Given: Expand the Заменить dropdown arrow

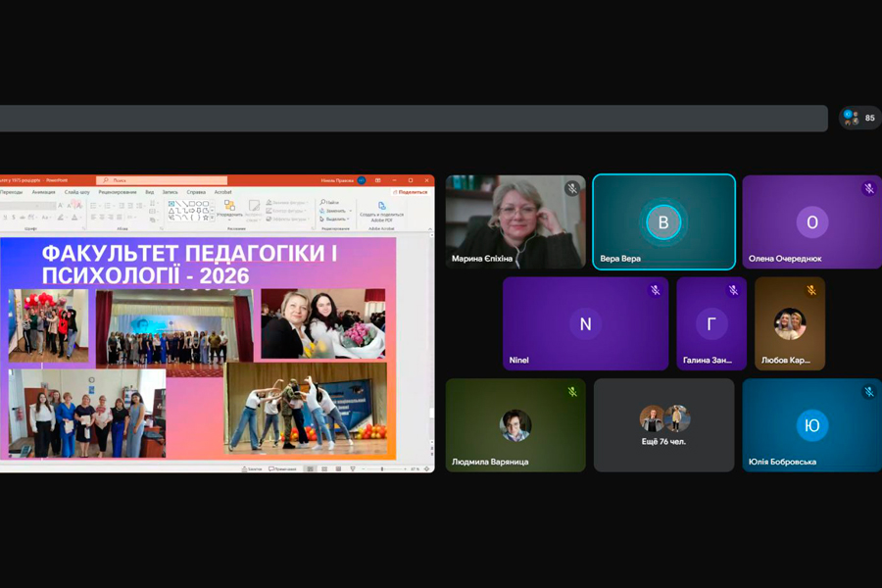Looking at the screenshot, I should click(x=349, y=211).
